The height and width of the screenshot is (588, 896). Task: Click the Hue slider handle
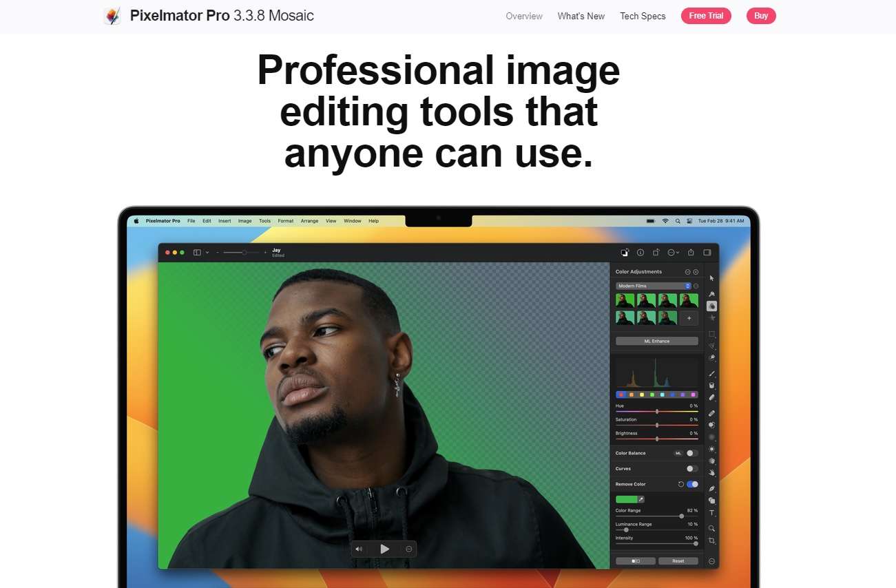pos(657,411)
